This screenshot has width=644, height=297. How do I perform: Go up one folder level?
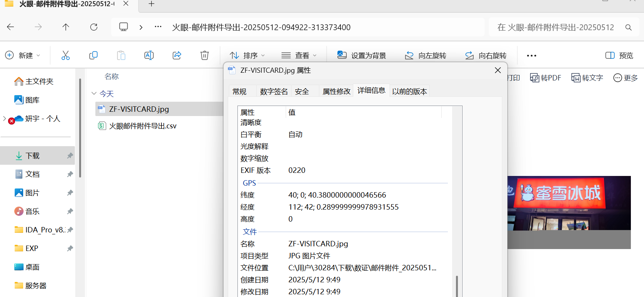(66, 27)
